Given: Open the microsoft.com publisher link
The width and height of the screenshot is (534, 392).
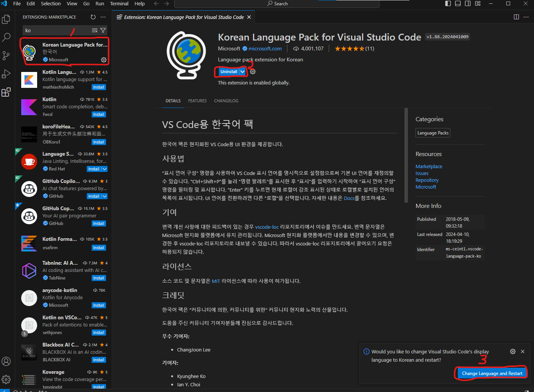Looking at the screenshot, I should 265,48.
